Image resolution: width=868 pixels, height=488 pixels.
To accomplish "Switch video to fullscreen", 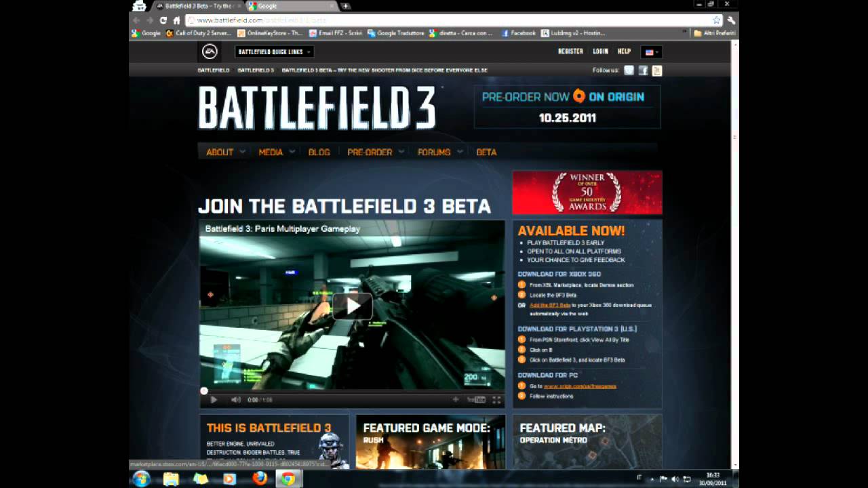I will click(x=496, y=400).
